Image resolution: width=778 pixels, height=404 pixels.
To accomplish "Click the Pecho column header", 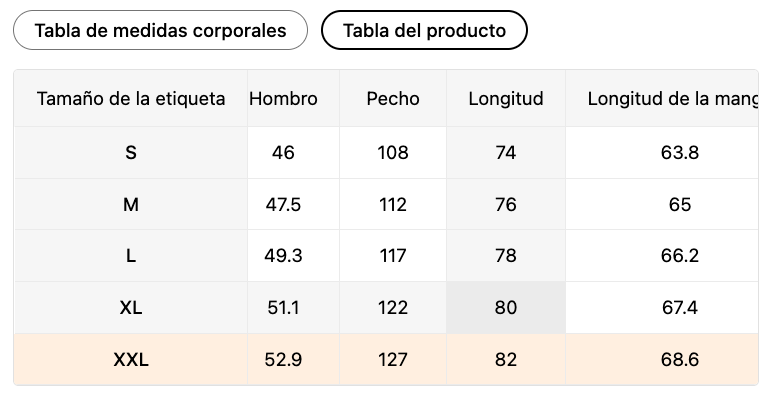I will [x=393, y=98].
